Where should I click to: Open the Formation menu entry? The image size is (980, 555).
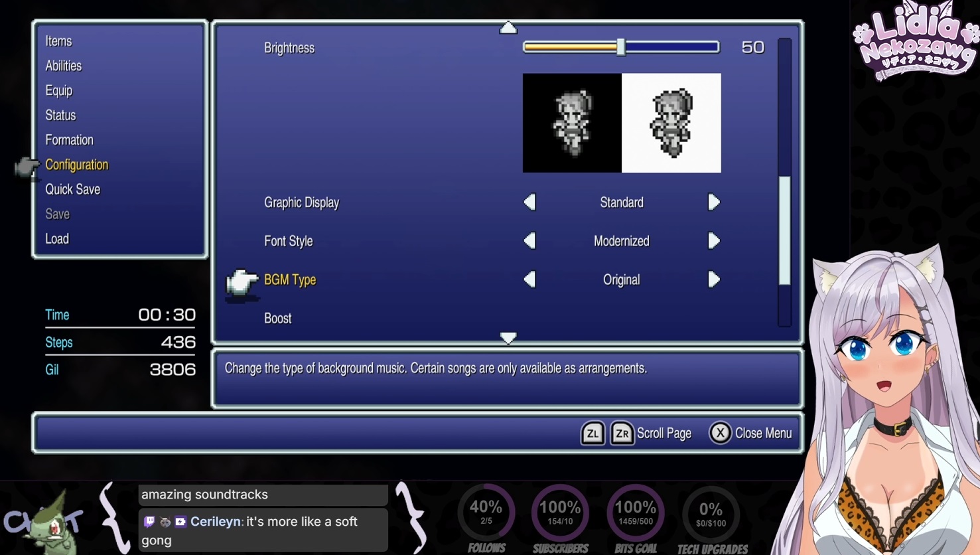point(70,140)
